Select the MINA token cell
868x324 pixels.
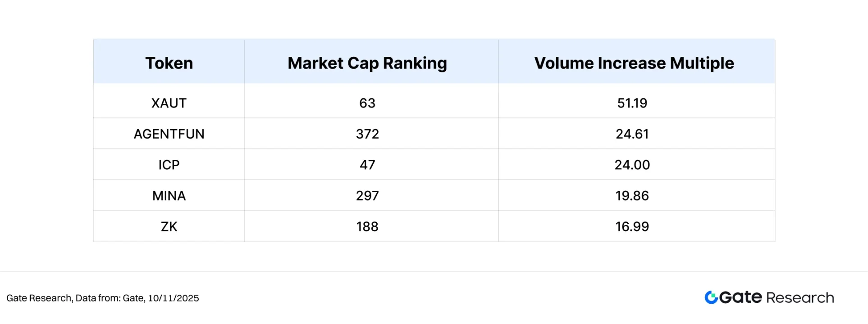click(169, 196)
